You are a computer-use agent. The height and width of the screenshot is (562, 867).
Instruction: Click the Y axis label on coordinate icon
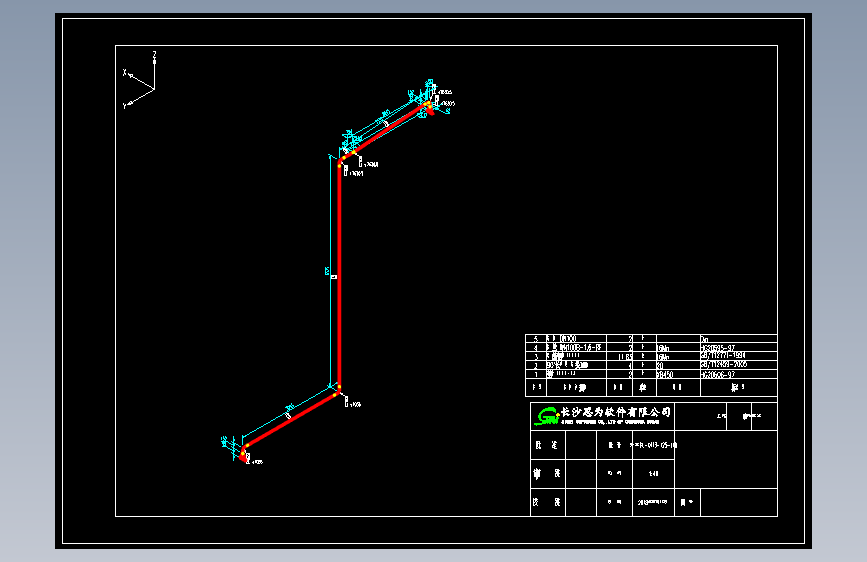[x=124, y=106]
